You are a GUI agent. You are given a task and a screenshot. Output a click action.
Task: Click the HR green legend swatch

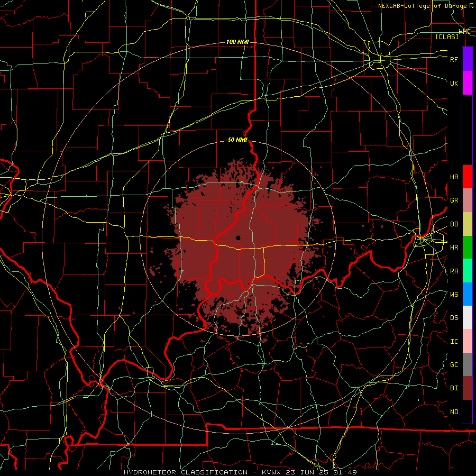[467, 248]
